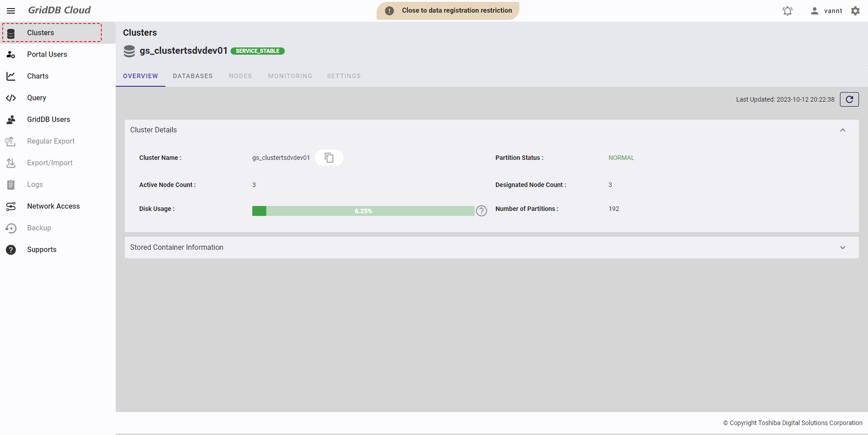This screenshot has width=868, height=435.
Task: Switch to the DATABASES tab
Action: pyautogui.click(x=193, y=76)
